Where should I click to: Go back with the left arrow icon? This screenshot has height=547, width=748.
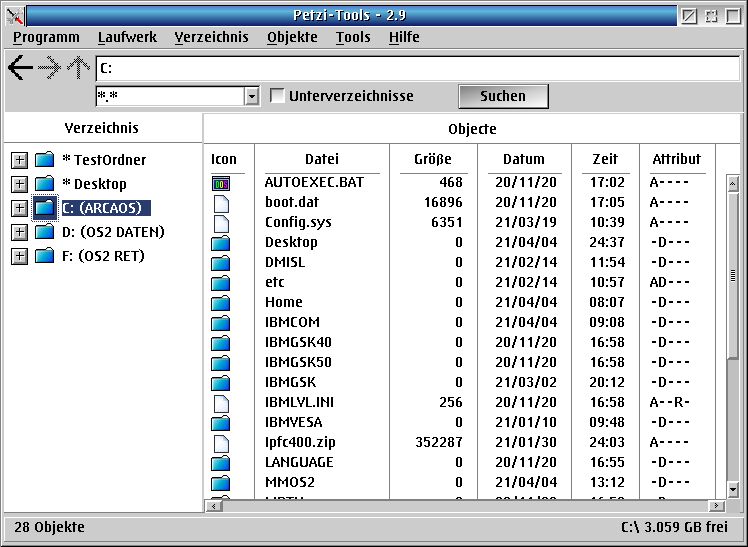click(x=21, y=68)
